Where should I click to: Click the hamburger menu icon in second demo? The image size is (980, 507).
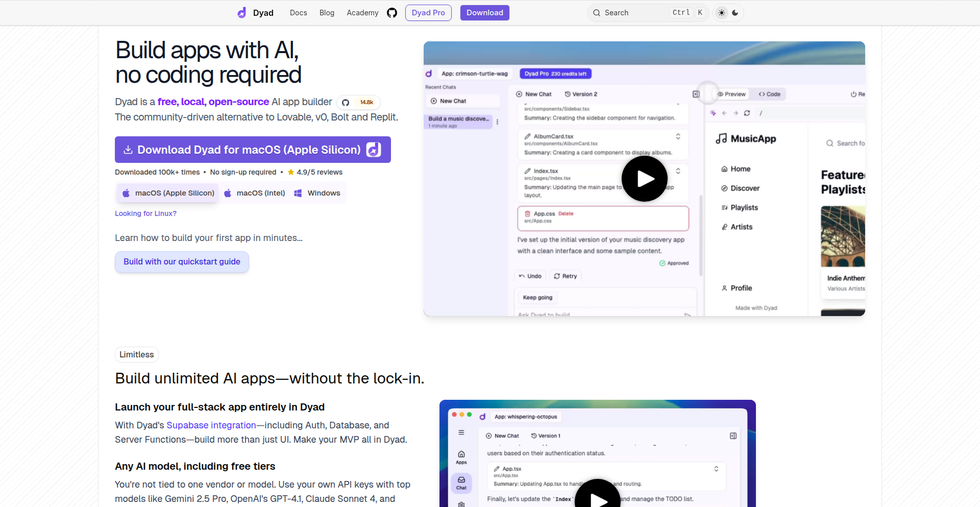(461, 432)
